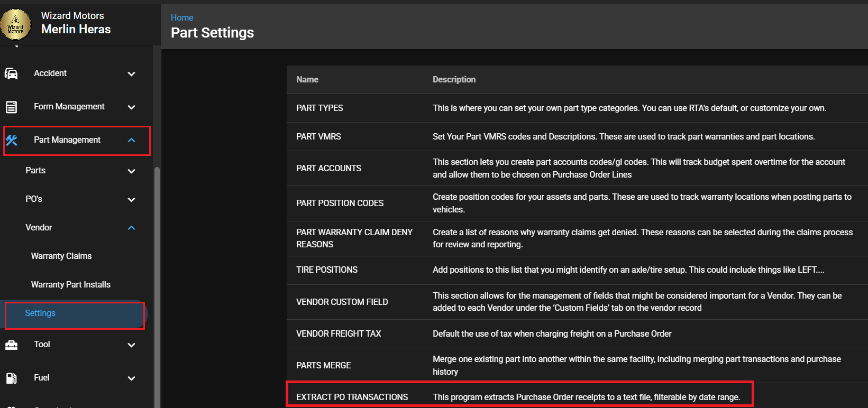Expand the Parts submenu chevron
Image resolution: width=868 pixels, height=408 pixels.
click(131, 171)
